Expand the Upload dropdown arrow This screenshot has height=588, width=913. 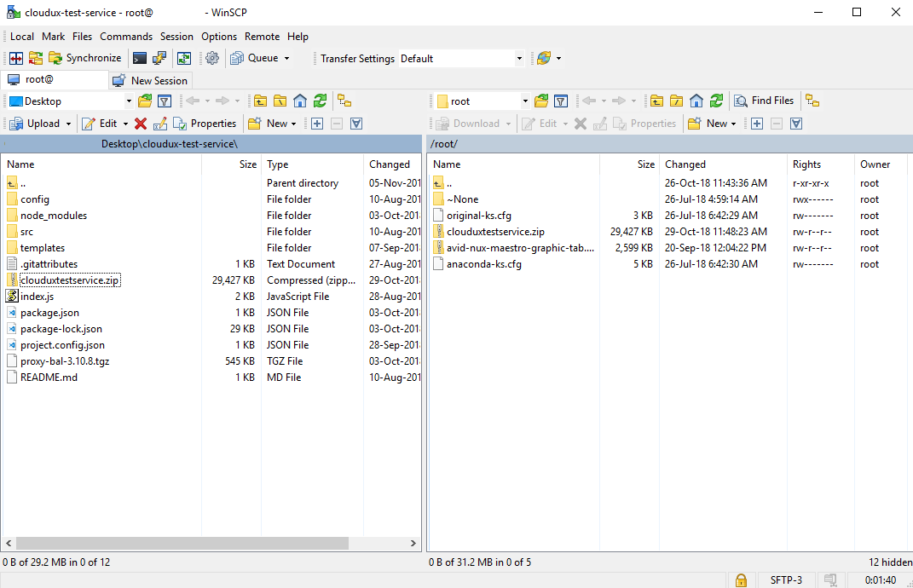[69, 124]
